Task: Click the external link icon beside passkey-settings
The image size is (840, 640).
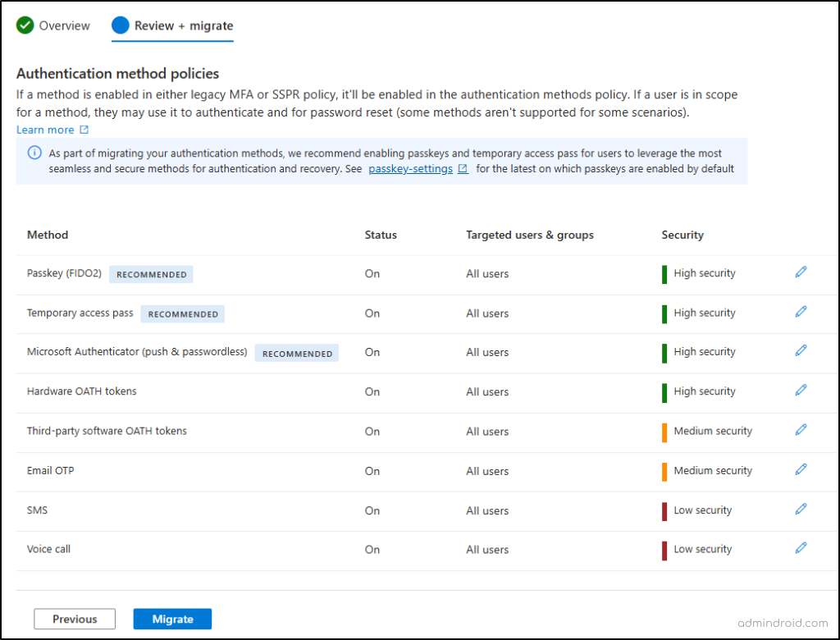Action: click(x=461, y=168)
